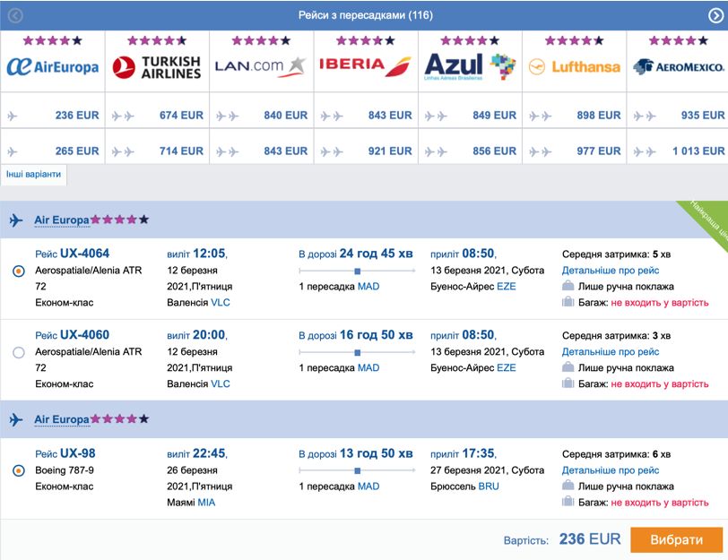Open the Інші варіанти tab
This screenshot has width=728, height=560.
pyautogui.click(x=34, y=174)
